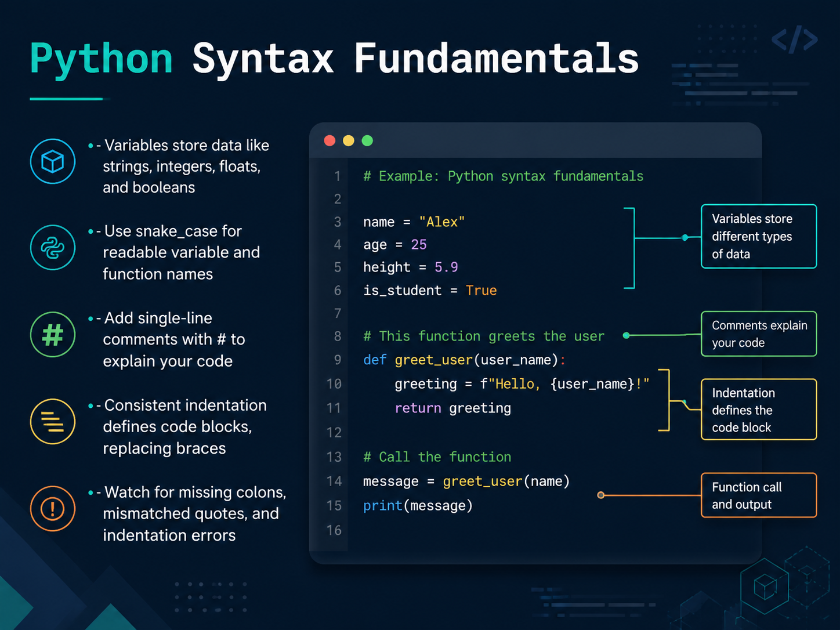The width and height of the screenshot is (840, 630).
Task: Click the code line is_student = True
Action: [430, 290]
